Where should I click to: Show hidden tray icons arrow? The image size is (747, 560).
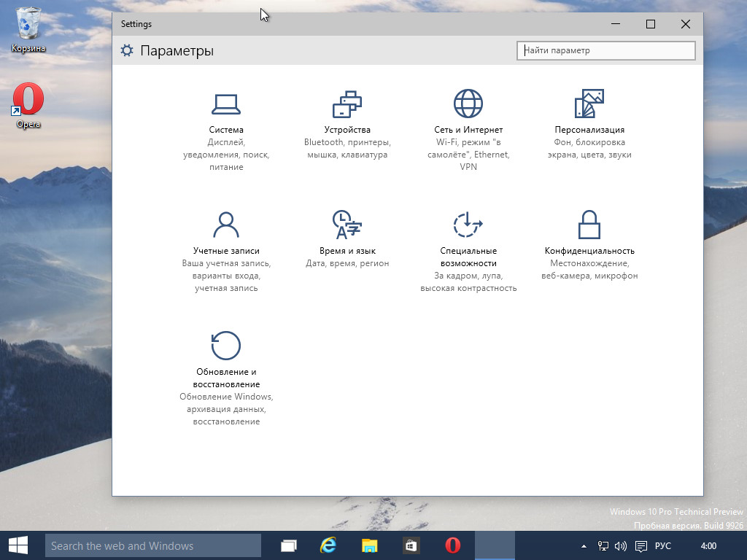click(584, 546)
